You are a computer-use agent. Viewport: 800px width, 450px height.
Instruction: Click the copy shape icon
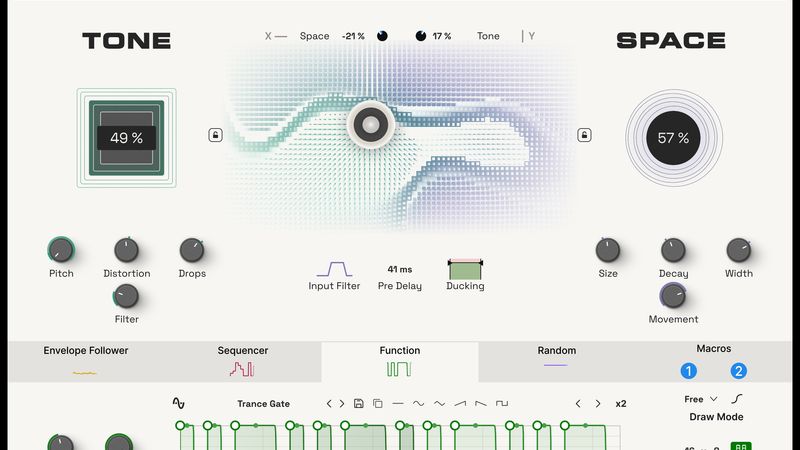point(378,404)
